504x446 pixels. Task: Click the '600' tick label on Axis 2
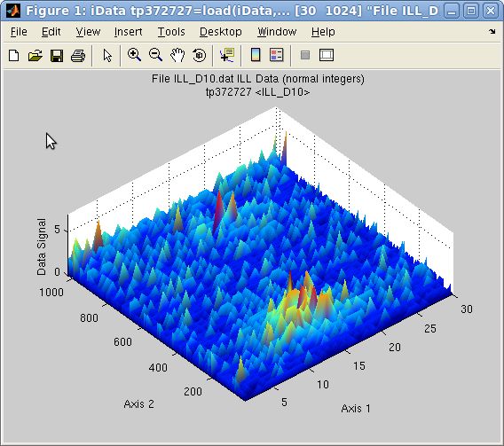tap(122, 342)
